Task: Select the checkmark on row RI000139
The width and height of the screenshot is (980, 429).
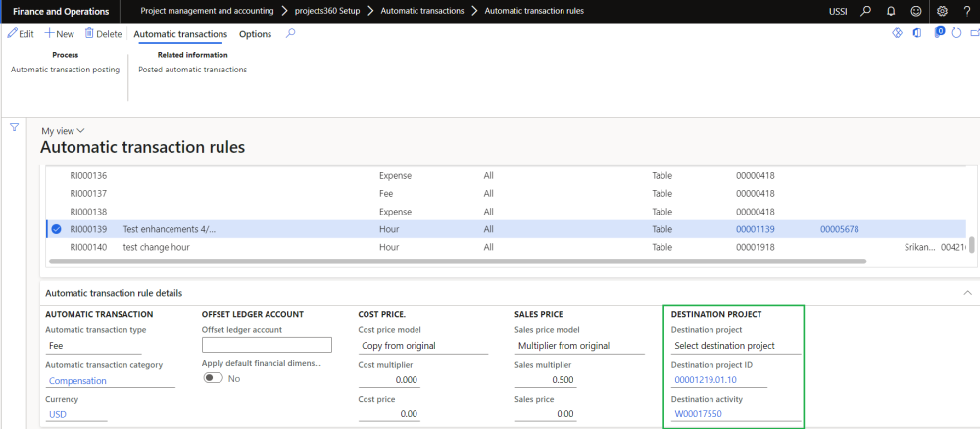Action: (x=56, y=229)
